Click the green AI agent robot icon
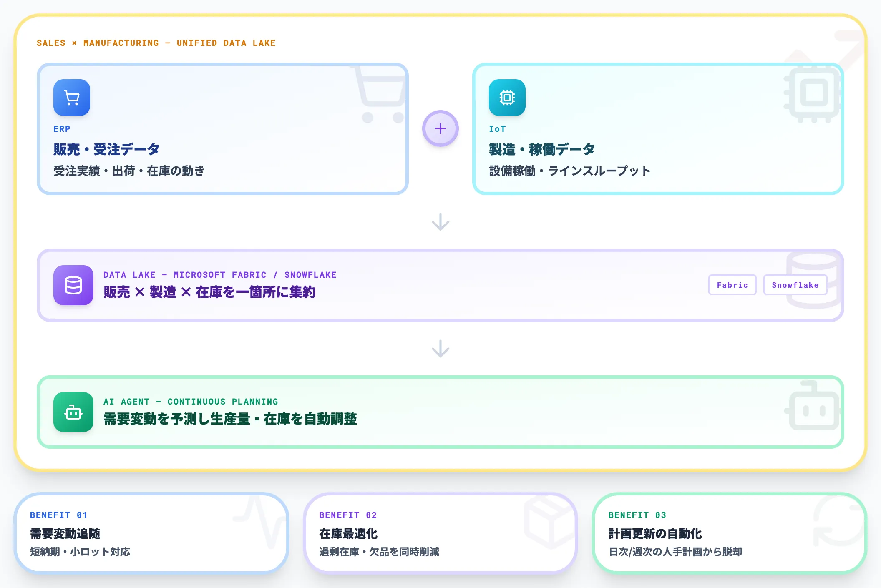 click(73, 412)
